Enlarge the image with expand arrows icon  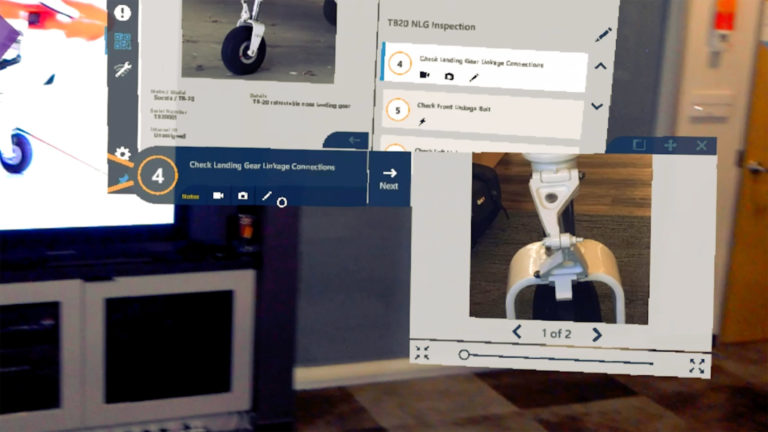pyautogui.click(x=696, y=365)
